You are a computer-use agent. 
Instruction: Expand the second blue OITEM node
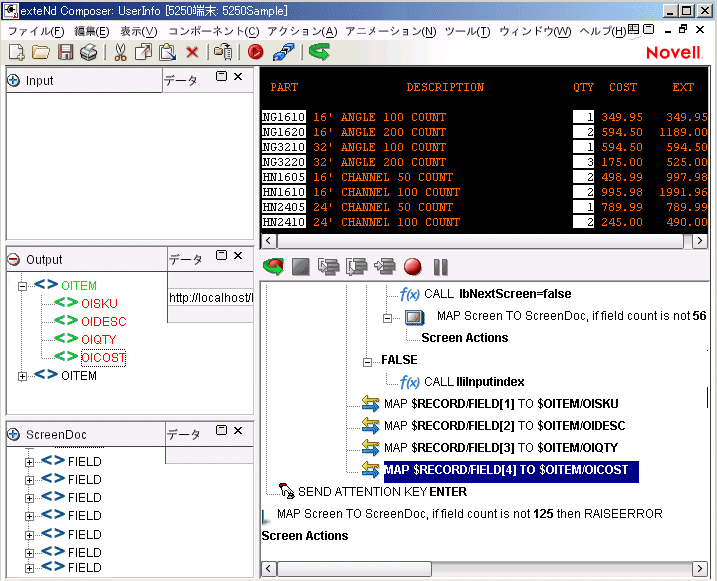point(24,376)
